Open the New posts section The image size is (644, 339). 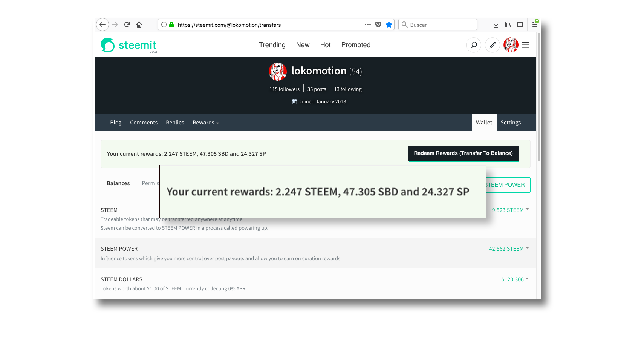point(303,45)
